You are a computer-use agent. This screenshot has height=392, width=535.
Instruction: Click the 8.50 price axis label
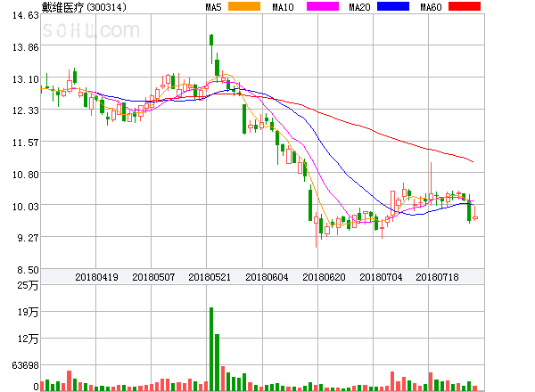pyautogui.click(x=28, y=270)
